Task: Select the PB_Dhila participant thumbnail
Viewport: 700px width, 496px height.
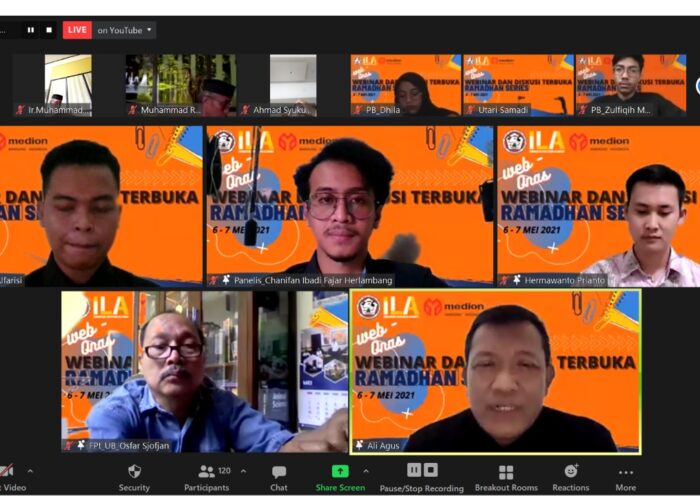Action: [x=405, y=84]
